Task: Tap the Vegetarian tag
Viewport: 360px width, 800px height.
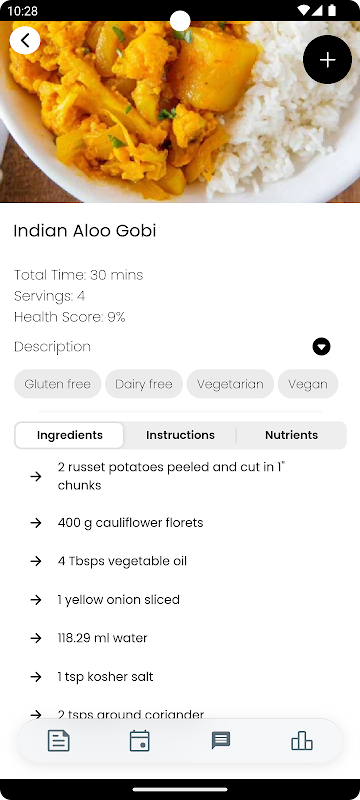Action: click(230, 384)
